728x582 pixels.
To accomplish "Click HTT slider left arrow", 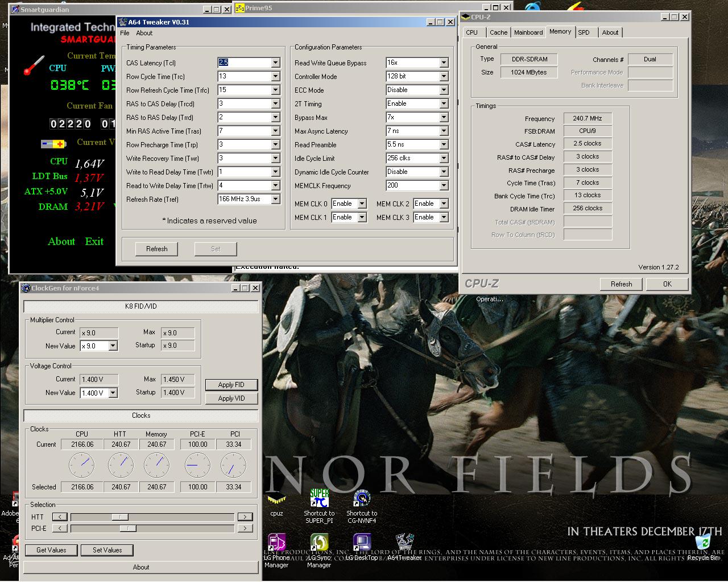I will click(60, 517).
